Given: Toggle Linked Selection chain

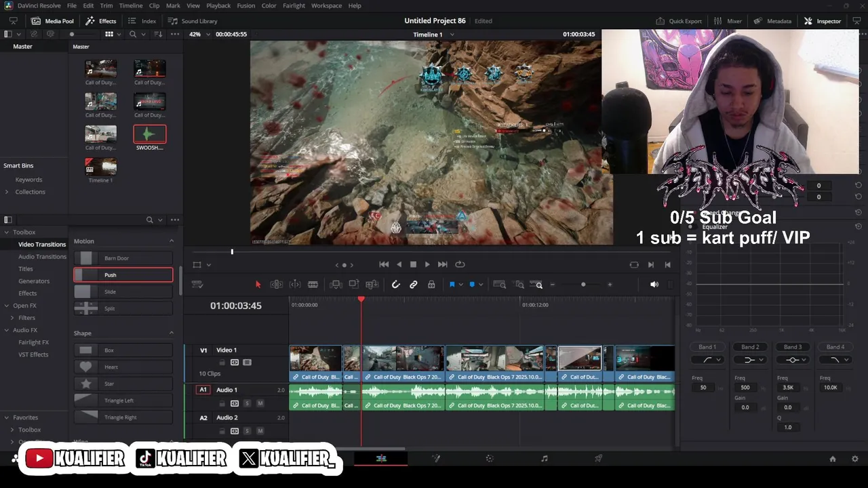Looking at the screenshot, I should 413,285.
